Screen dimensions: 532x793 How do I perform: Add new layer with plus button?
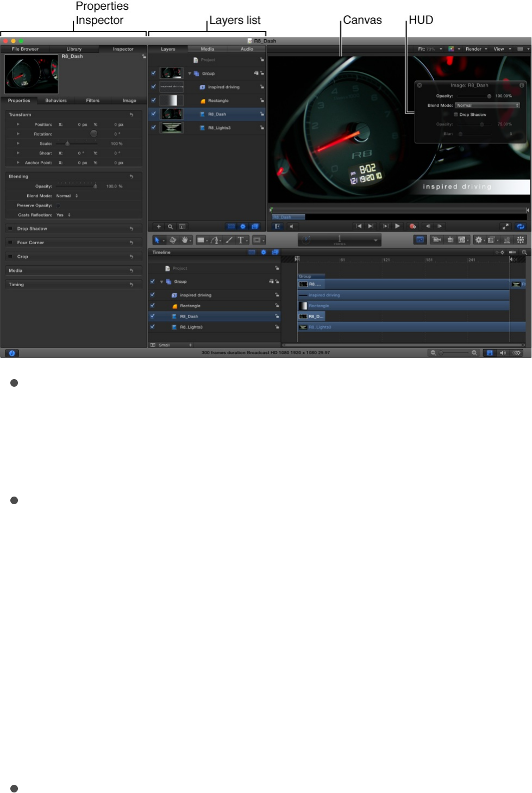(x=159, y=226)
